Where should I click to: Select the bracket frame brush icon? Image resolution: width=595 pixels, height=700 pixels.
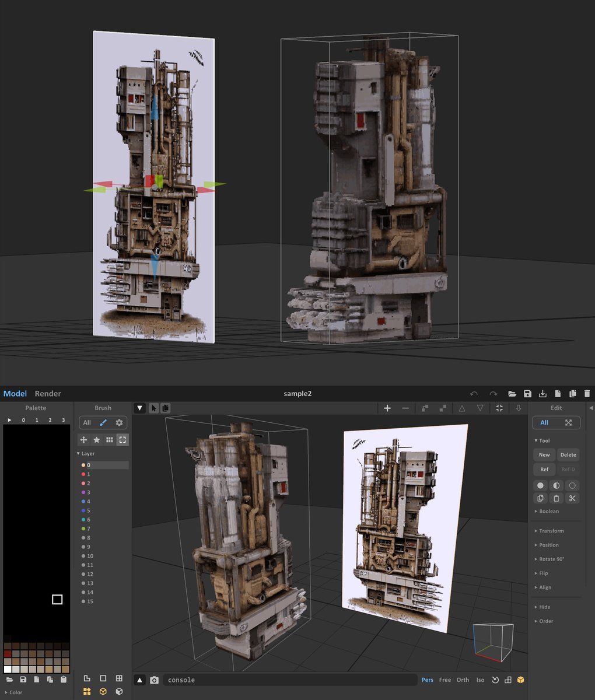coord(123,440)
